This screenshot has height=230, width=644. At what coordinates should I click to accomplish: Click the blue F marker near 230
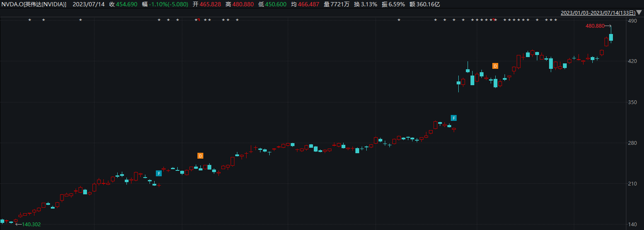(x=159, y=173)
